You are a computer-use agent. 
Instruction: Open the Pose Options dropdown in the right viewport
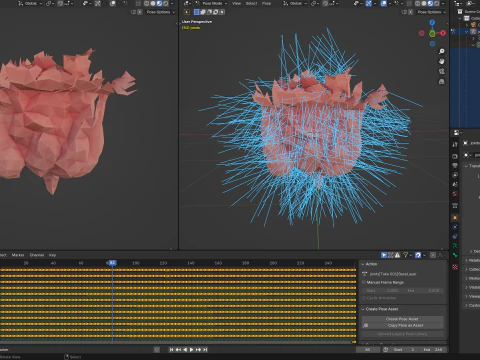point(432,12)
